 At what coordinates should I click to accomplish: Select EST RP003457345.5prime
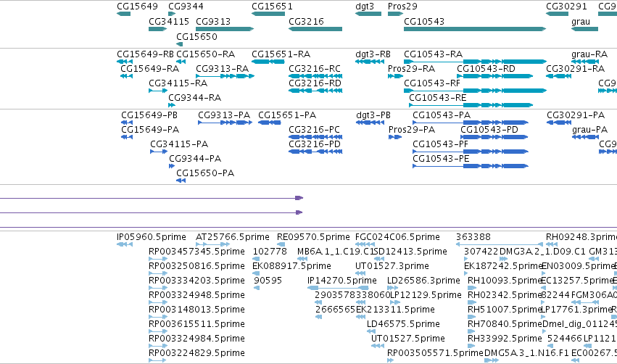tap(158, 259)
